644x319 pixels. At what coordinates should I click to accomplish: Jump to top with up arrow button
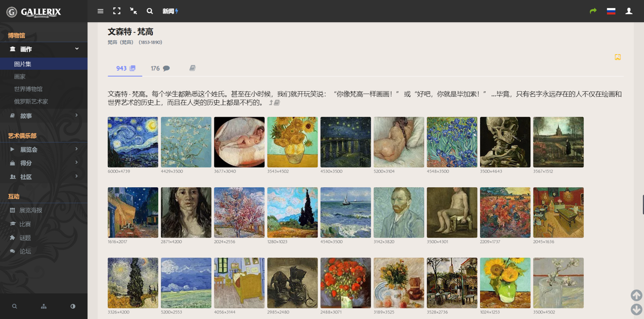pyautogui.click(x=636, y=295)
